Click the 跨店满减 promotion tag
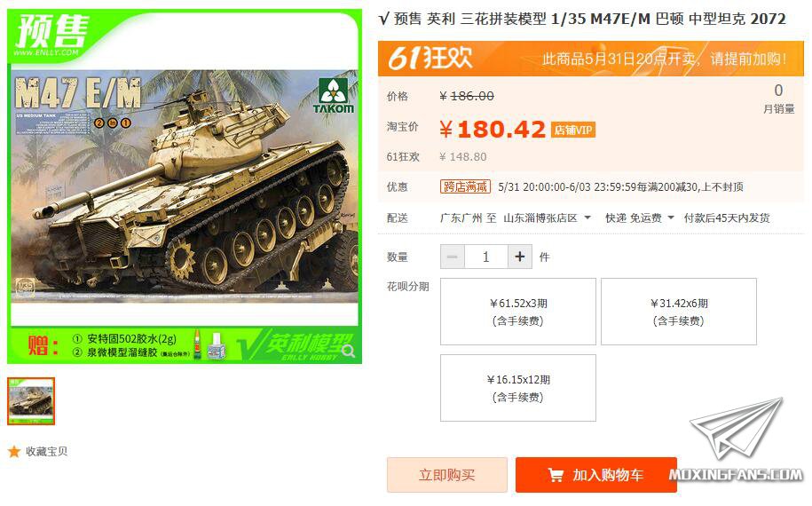The height and width of the screenshot is (506, 812). pyautogui.click(x=465, y=186)
